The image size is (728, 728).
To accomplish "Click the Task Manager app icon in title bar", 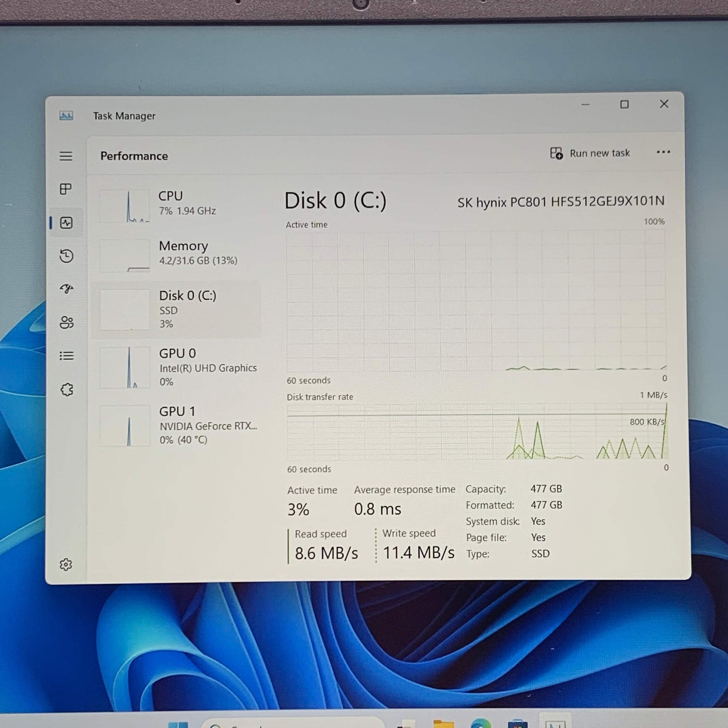I will pyautogui.click(x=66, y=116).
